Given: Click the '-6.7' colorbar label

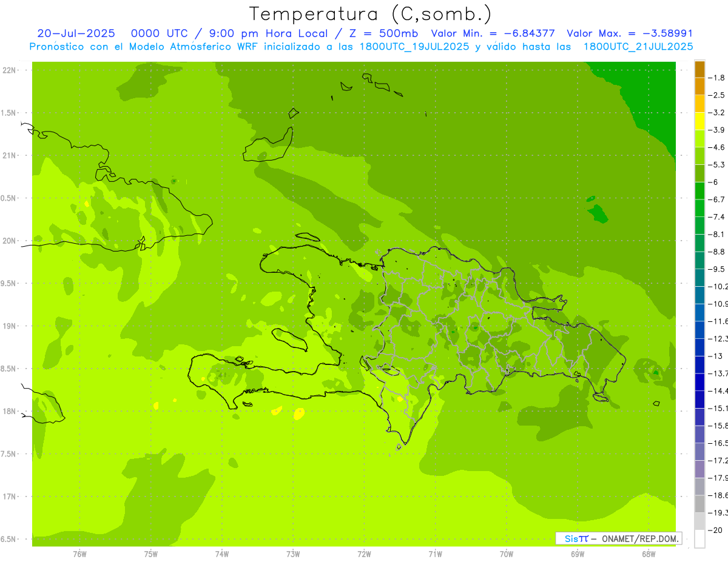Looking at the screenshot, I should pos(716,199).
